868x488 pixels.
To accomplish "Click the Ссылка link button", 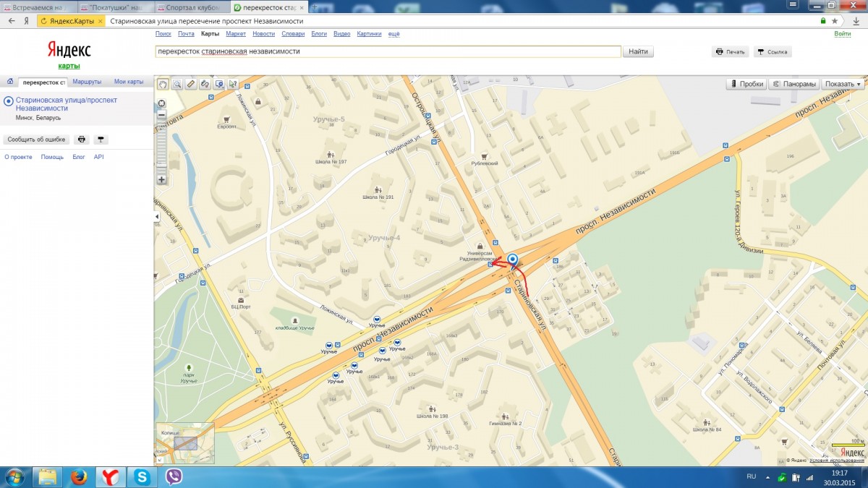I will (x=773, y=52).
